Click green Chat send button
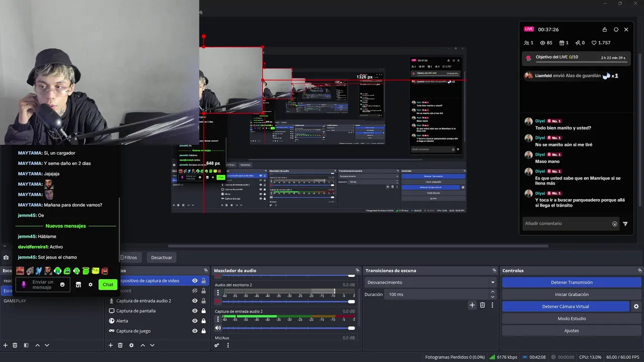Image resolution: width=644 pixels, height=362 pixels. click(108, 285)
